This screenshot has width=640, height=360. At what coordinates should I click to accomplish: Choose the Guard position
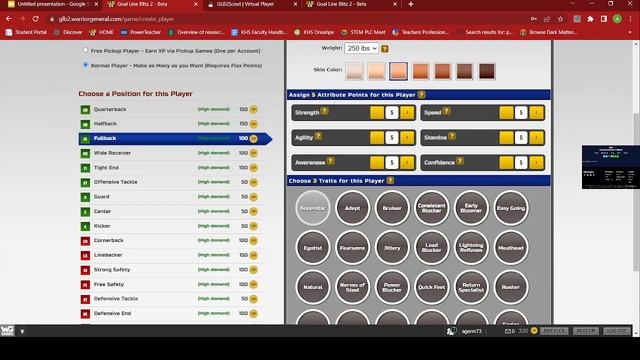click(x=171, y=197)
